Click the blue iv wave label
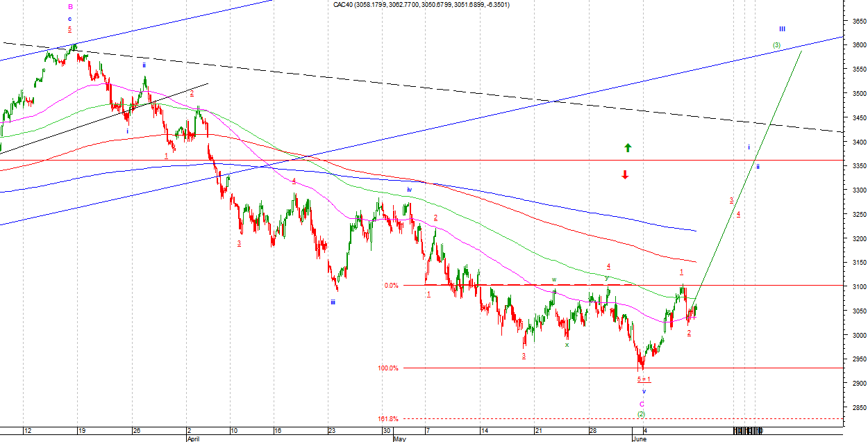 click(x=410, y=190)
